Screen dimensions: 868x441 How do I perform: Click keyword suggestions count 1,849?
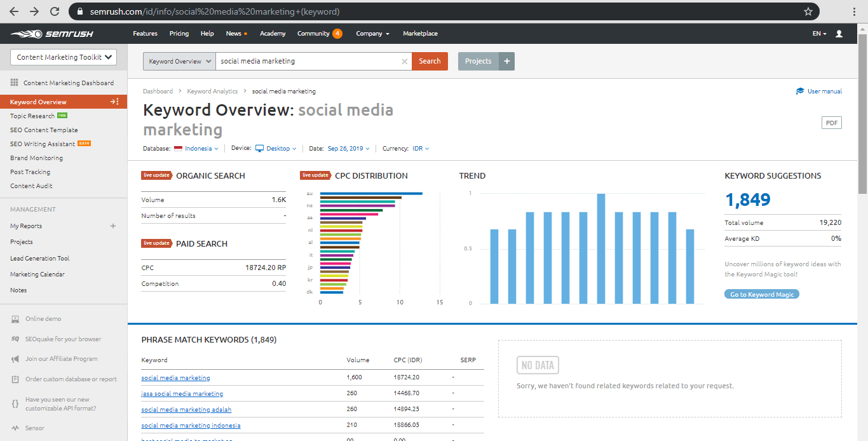[747, 200]
